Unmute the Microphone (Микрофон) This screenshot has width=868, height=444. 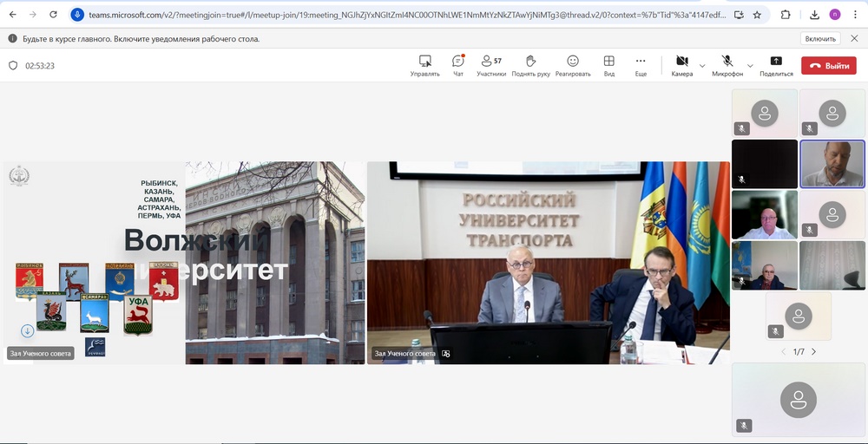[727, 65]
